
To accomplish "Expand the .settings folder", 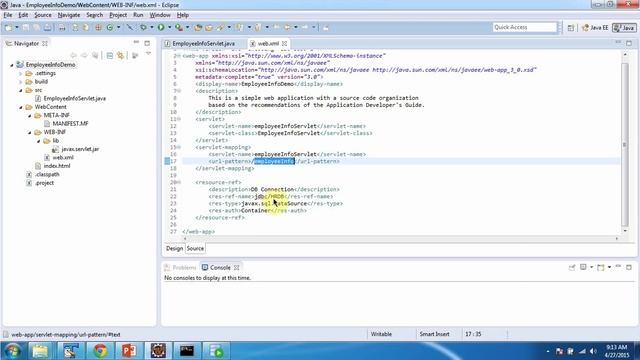I will tap(21, 73).
